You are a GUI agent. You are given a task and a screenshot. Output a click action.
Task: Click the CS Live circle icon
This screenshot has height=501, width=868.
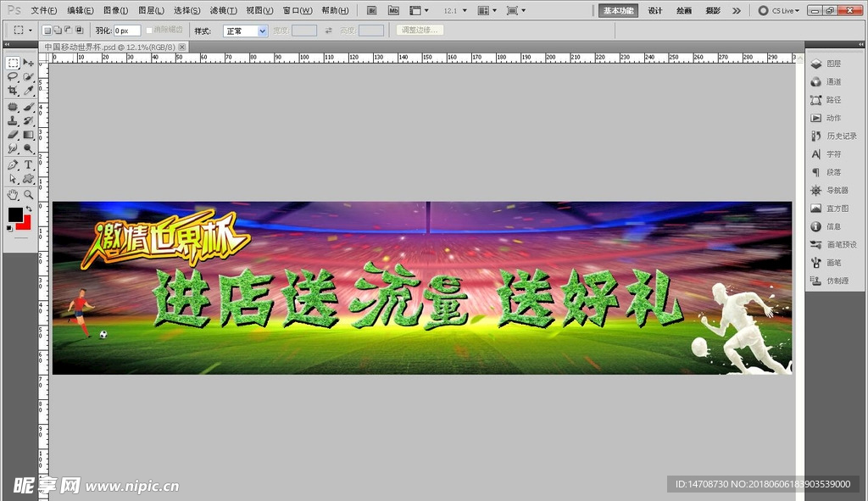pos(763,10)
